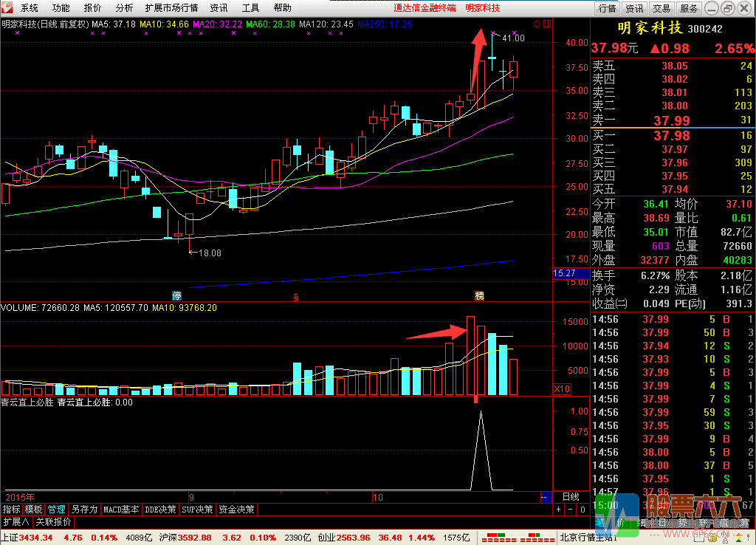The image size is (756, 545).
Task: Switch to the 资金决策 indicator tab
Action: 236,510
